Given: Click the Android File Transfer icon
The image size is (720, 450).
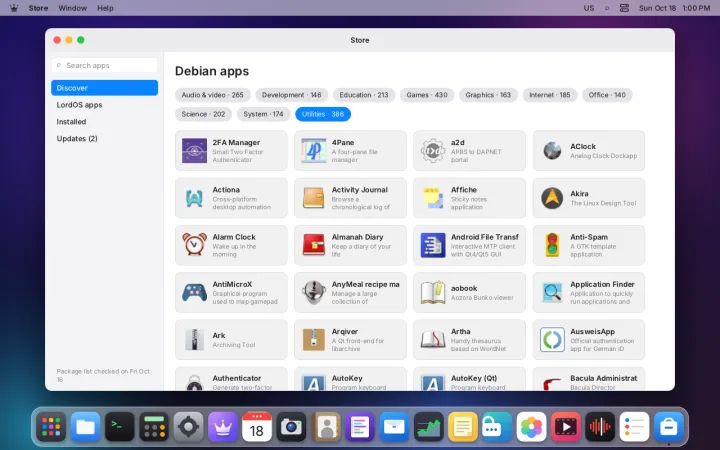Looking at the screenshot, I should [x=433, y=245].
